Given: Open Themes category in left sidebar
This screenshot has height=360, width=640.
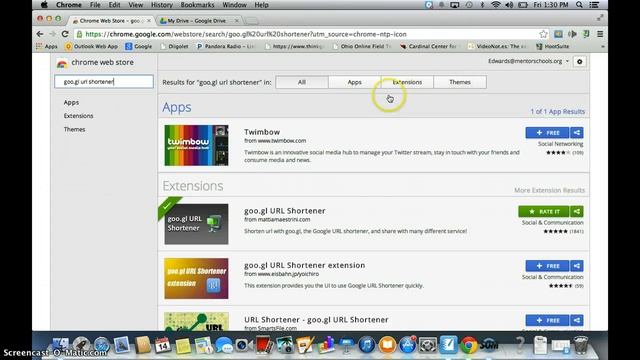Looking at the screenshot, I should pyautogui.click(x=74, y=129).
